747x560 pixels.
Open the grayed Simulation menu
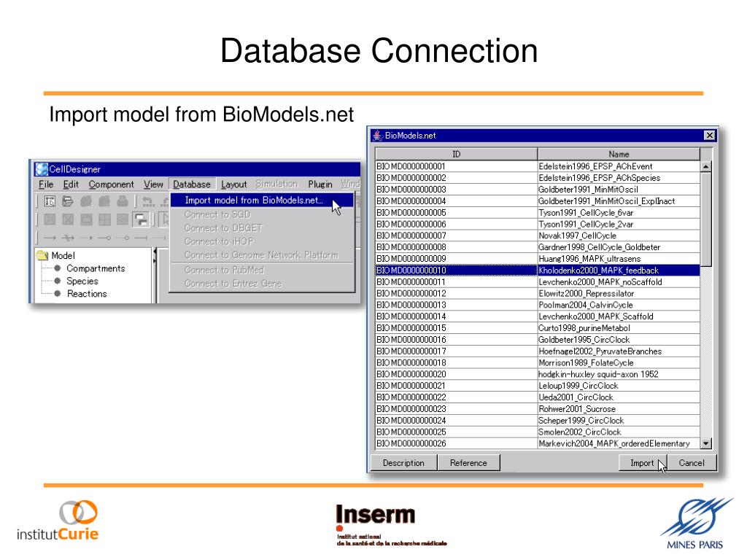pos(276,184)
